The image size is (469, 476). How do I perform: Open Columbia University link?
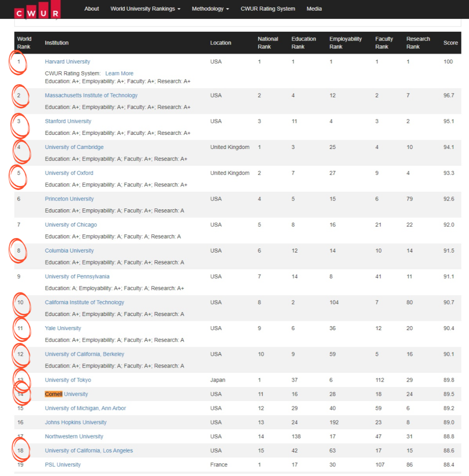coord(69,251)
